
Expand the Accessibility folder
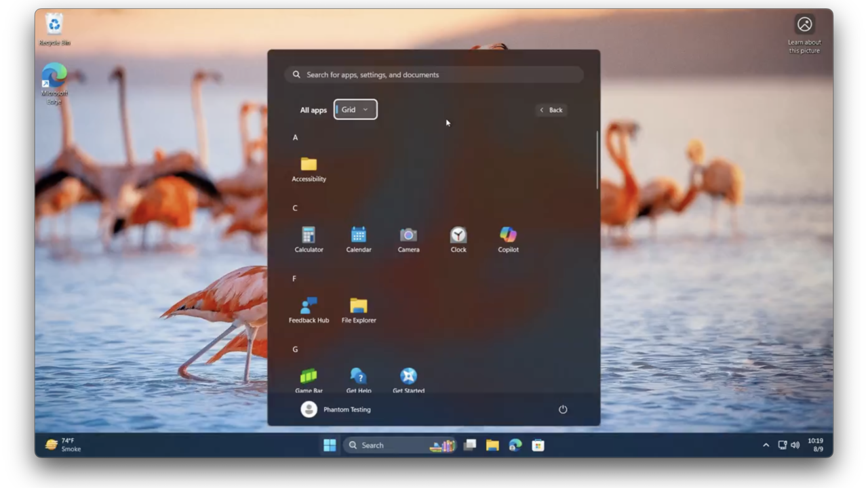pyautogui.click(x=309, y=169)
